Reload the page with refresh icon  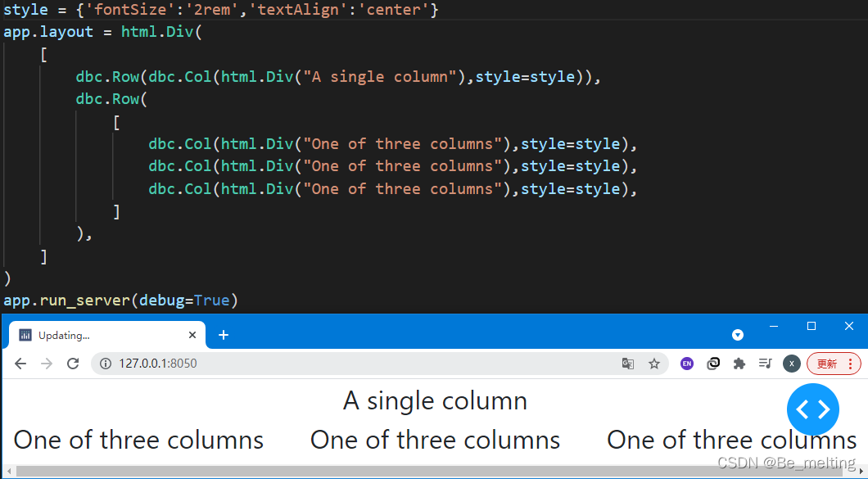click(73, 364)
